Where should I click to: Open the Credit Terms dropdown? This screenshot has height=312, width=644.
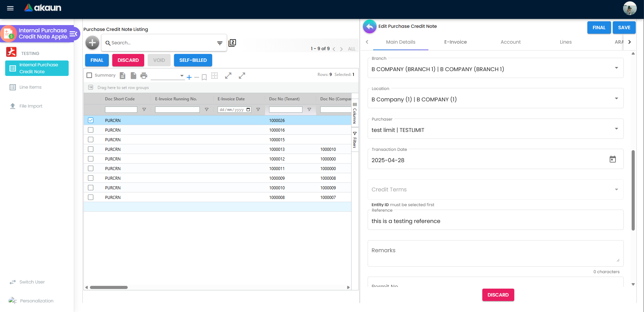[x=495, y=190]
